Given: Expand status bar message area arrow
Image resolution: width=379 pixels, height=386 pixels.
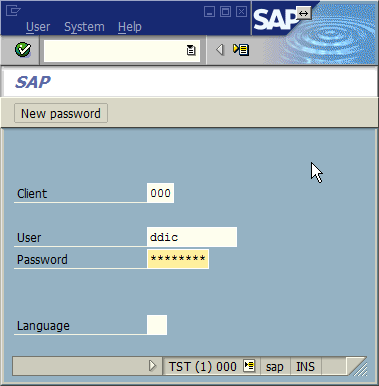Looking at the screenshot, I should click(x=152, y=366).
